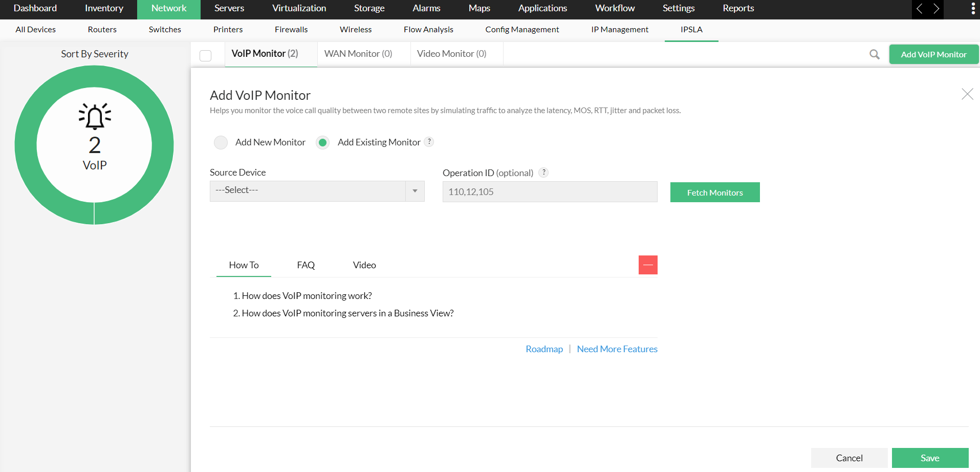Click the Operation ID input field
The width and height of the screenshot is (980, 472).
[x=550, y=191]
